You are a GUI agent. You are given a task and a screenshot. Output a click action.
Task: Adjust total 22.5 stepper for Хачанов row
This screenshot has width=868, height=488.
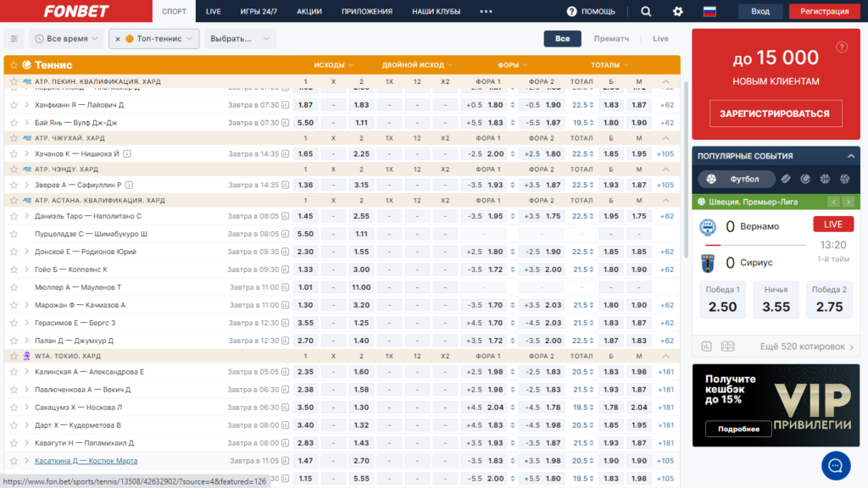click(592, 154)
